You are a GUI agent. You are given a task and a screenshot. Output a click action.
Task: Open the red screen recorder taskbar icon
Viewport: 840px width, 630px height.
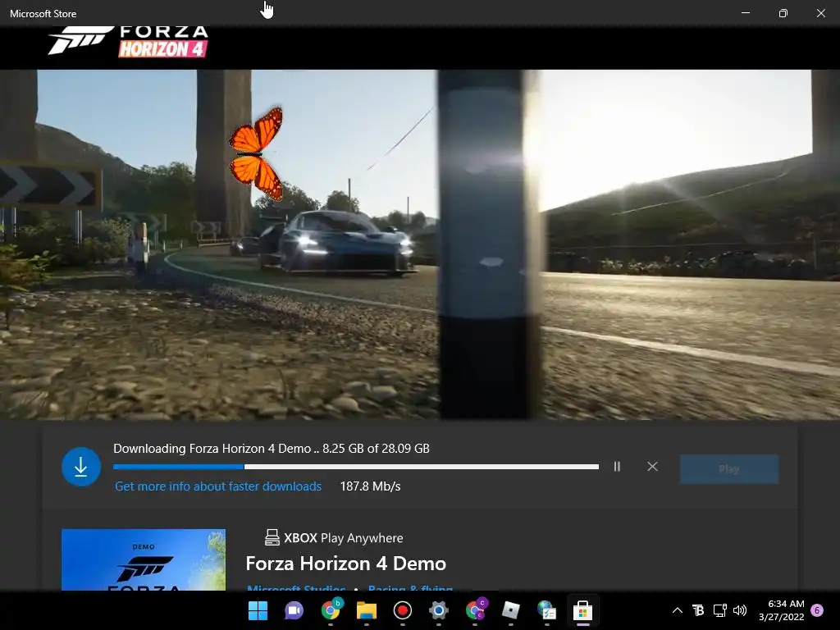[x=402, y=610]
